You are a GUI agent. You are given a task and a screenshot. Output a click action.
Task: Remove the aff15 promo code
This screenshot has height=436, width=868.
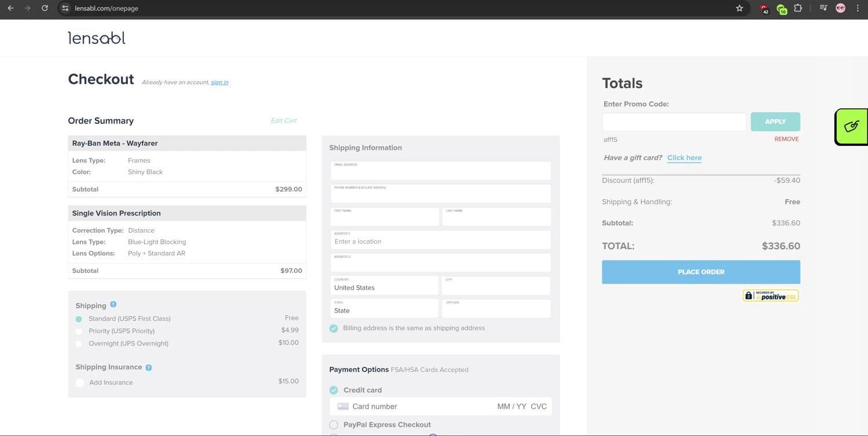[786, 139]
